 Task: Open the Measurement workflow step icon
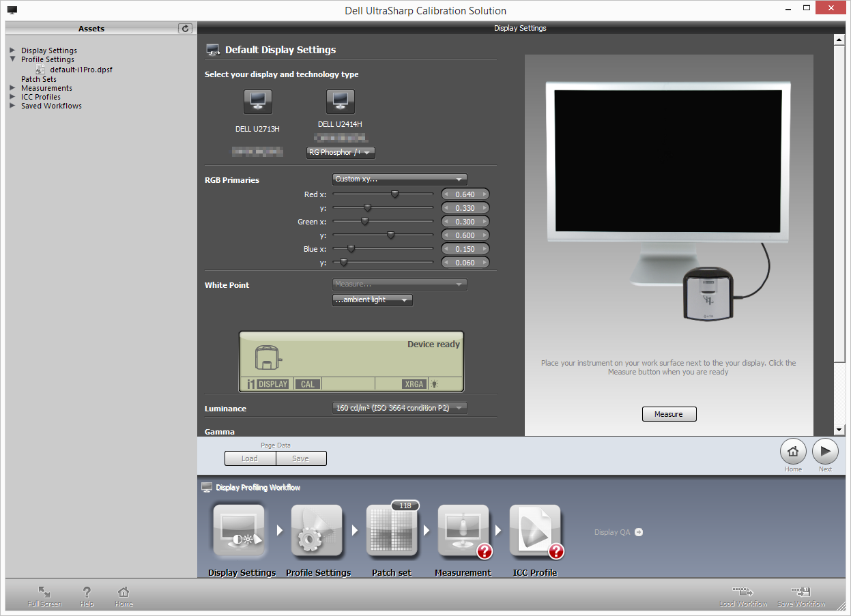click(463, 531)
